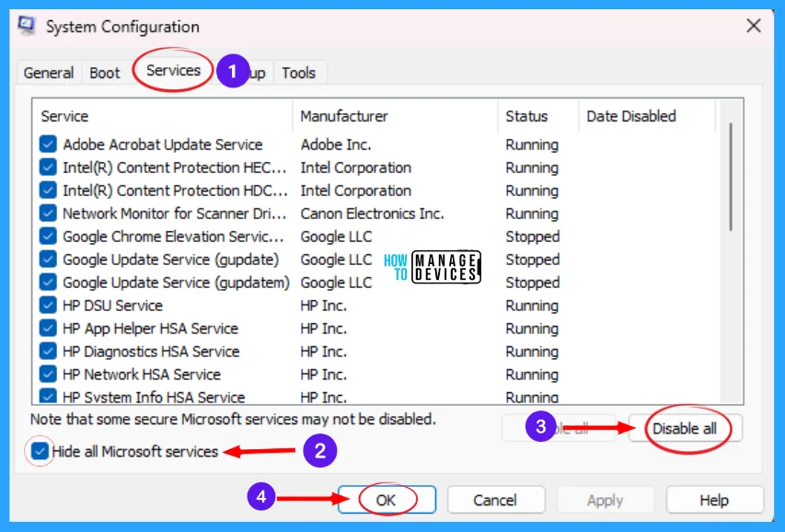Click 'Google LLC' cell for Chrome Elevation Service
Viewport: 785px width, 532px height.
[337, 237]
